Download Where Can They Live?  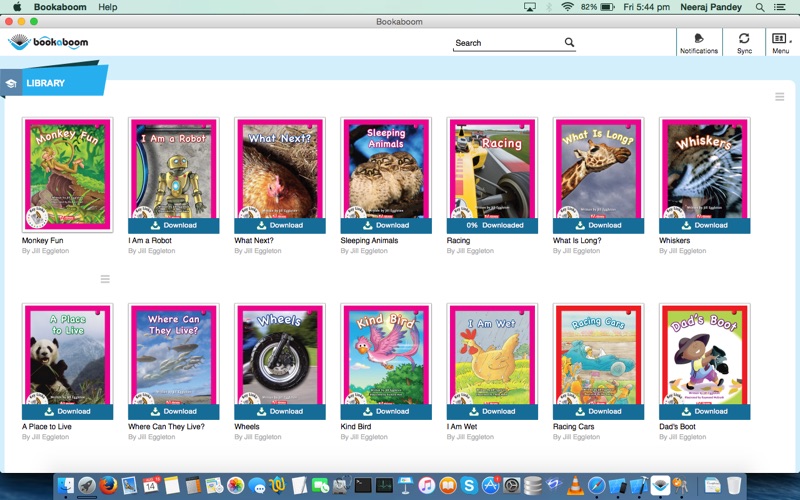click(173, 411)
